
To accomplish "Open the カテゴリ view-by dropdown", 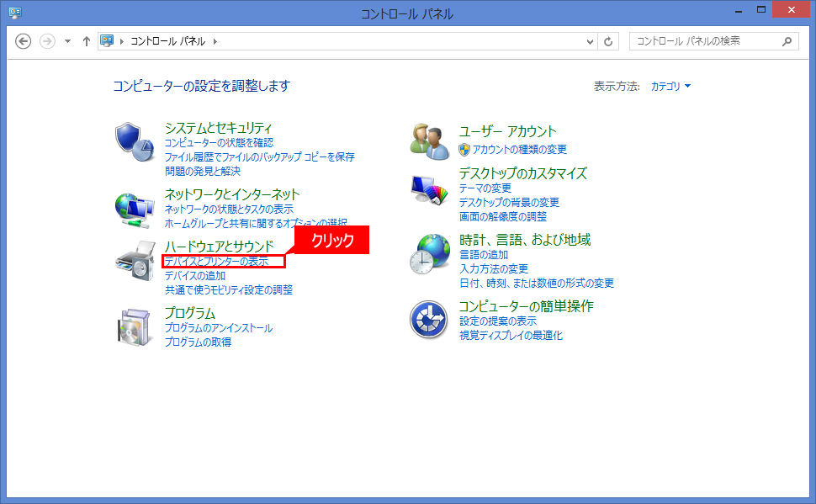I will [670, 86].
